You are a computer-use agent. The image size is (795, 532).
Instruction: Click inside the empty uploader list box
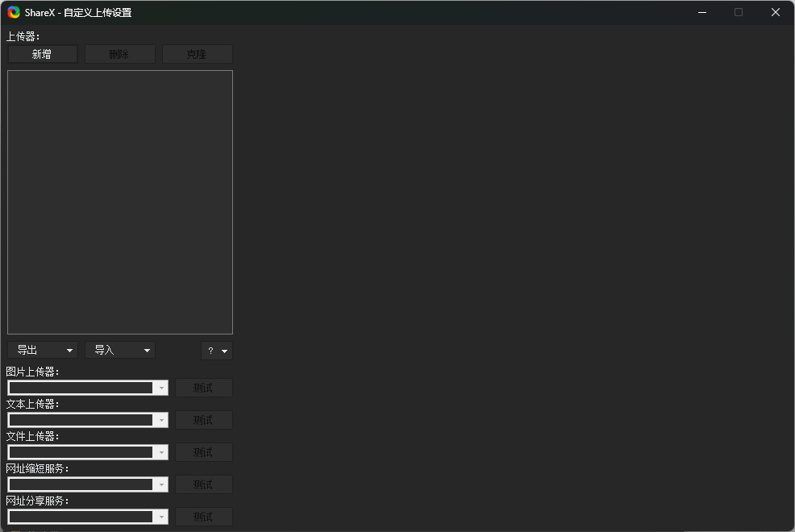tap(120, 202)
